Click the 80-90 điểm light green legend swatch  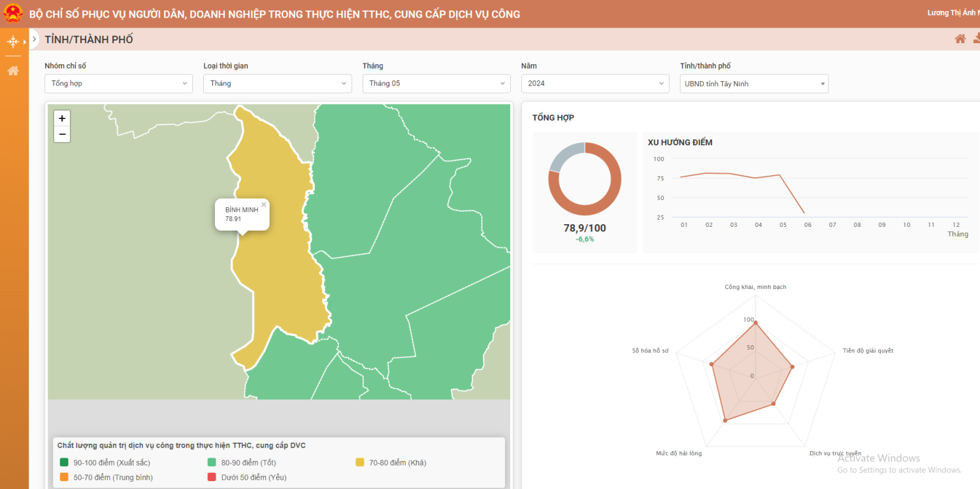pyautogui.click(x=212, y=463)
